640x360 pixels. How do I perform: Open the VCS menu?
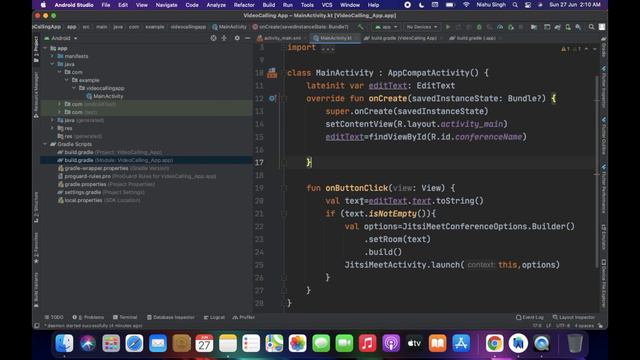327,5
